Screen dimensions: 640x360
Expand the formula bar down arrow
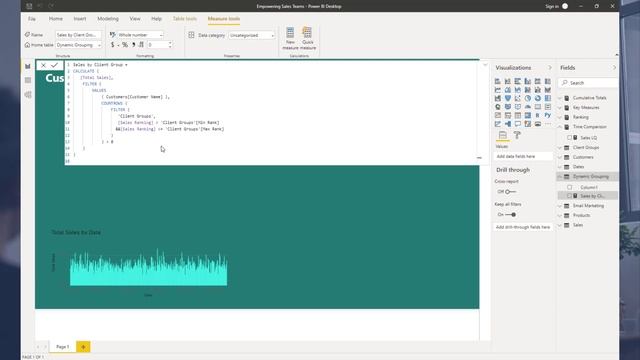coord(485,65)
